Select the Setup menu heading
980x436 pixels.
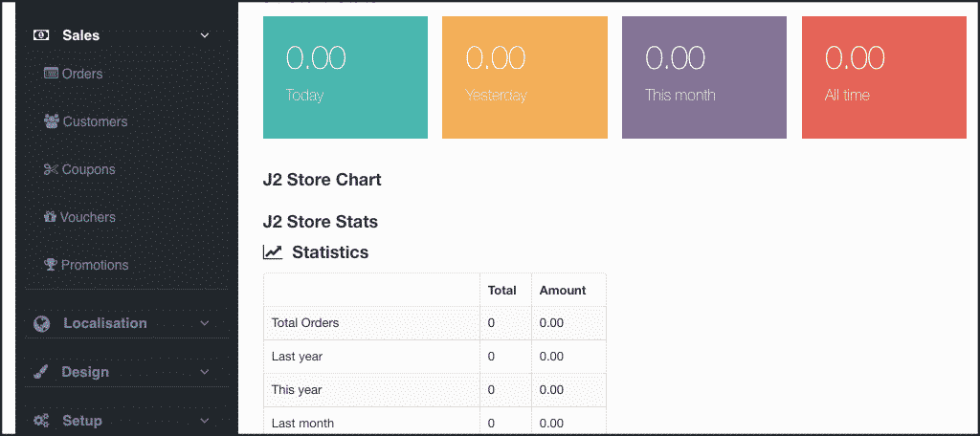point(82,421)
